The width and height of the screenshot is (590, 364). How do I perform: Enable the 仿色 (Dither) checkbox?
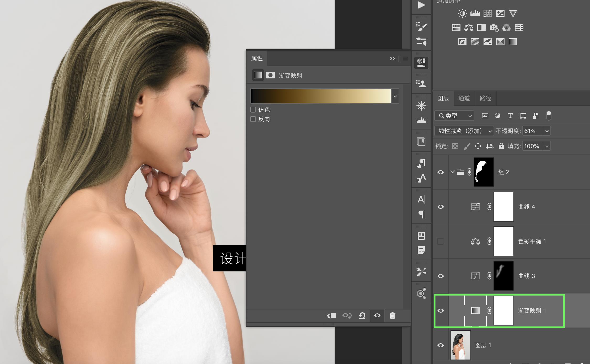pos(253,110)
